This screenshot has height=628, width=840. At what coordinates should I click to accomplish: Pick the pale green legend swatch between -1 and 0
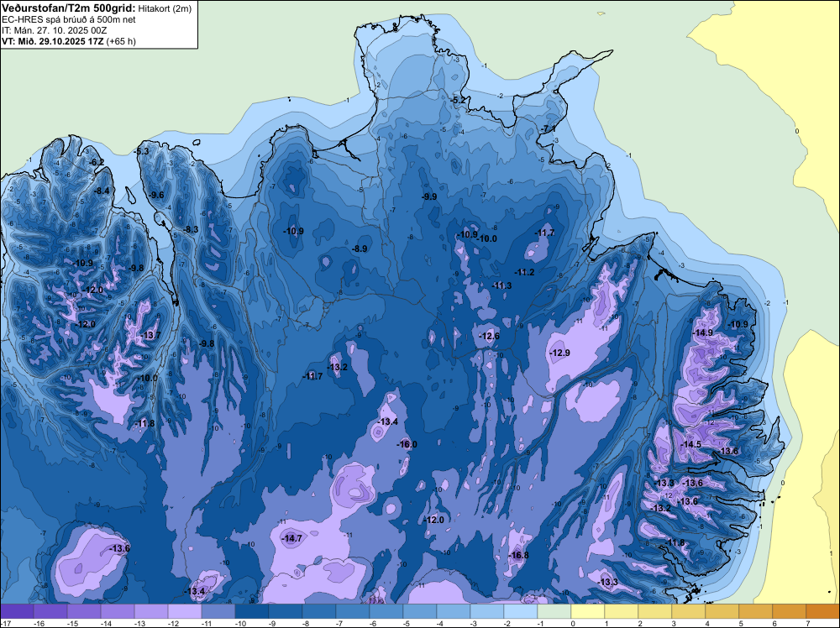tap(554, 611)
